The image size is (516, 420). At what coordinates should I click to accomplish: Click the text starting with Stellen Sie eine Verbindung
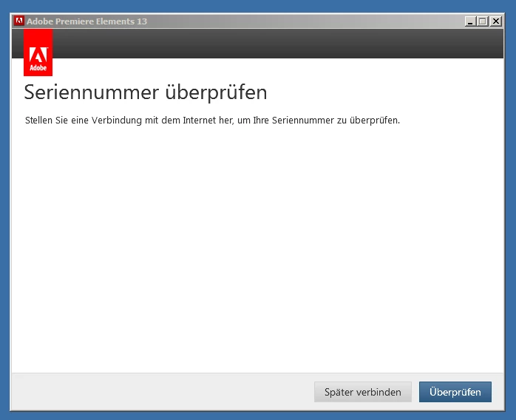pos(213,120)
